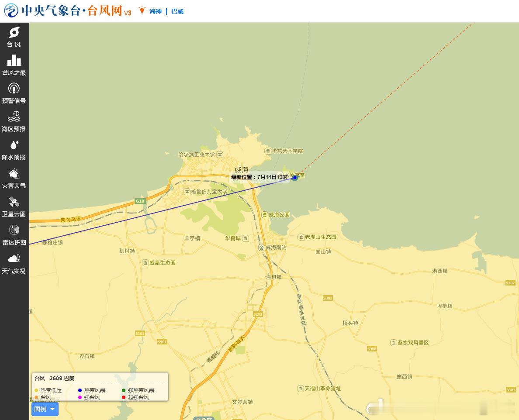This screenshot has width=519, height=420.
Task: Click the 威海公园 park map icon
Action: (x=264, y=215)
